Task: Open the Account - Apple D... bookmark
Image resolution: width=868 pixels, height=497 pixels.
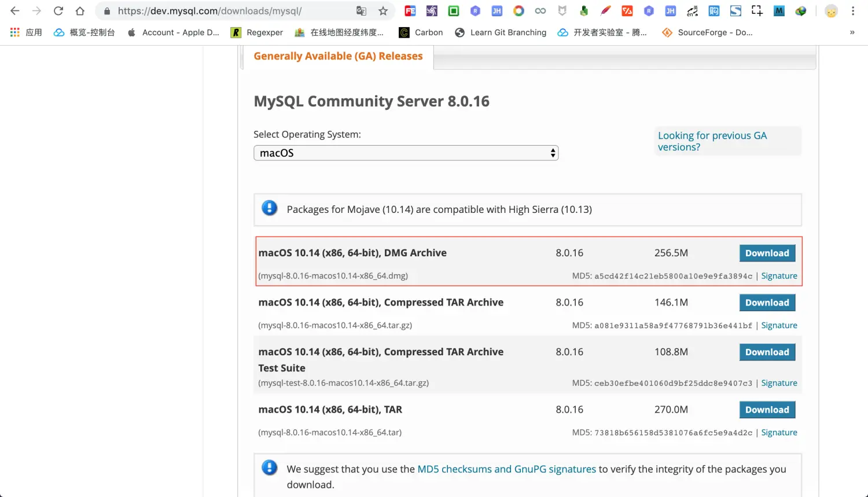Action: 173,32
